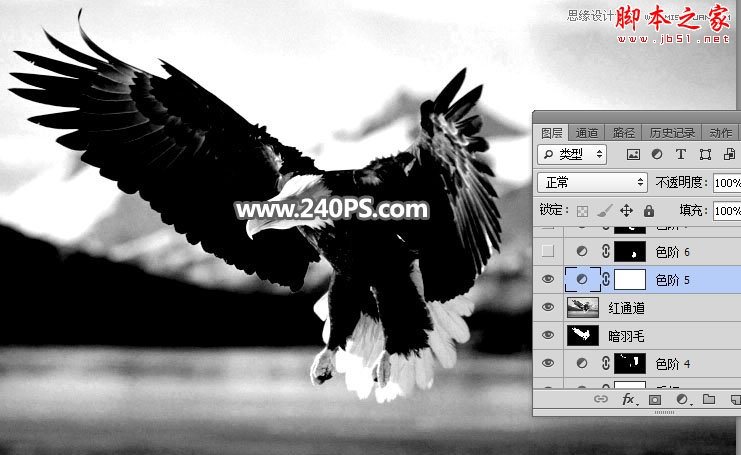Switch to the 图层 (Layers) tab
This screenshot has height=455, width=741.
coord(551,133)
